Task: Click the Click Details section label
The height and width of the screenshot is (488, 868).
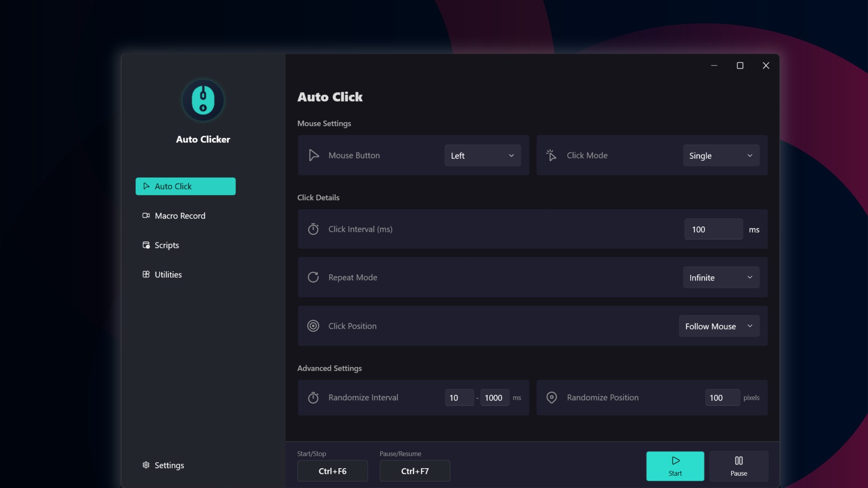Action: click(318, 197)
